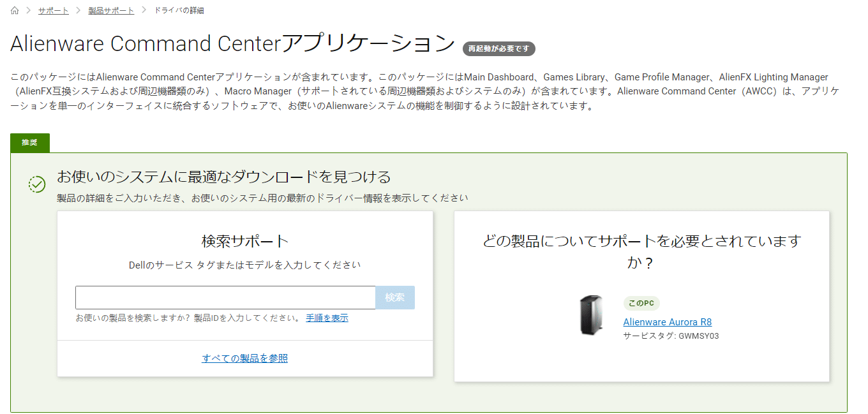The width and height of the screenshot is (868, 414).
Task: Click the chevron between サポート and 製品サポート
Action: click(x=79, y=11)
